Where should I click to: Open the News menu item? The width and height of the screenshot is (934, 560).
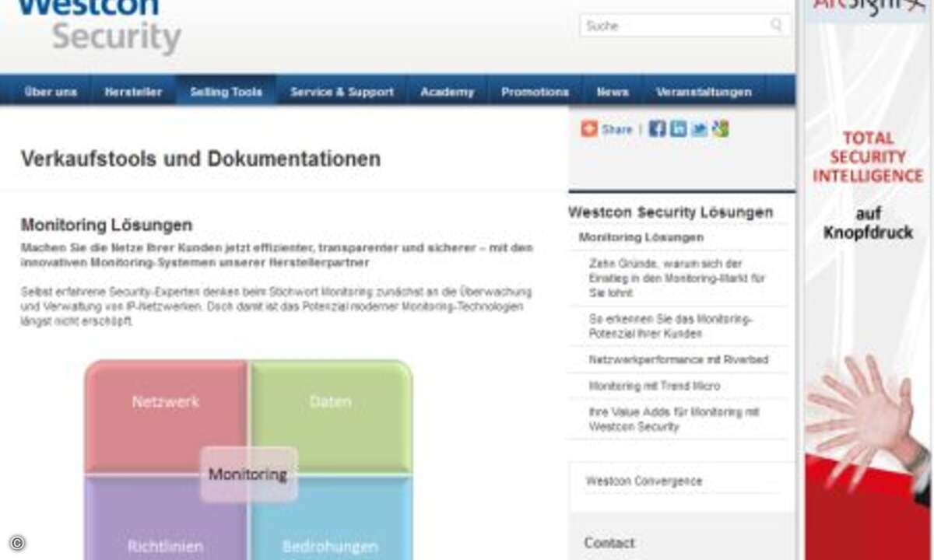[613, 92]
